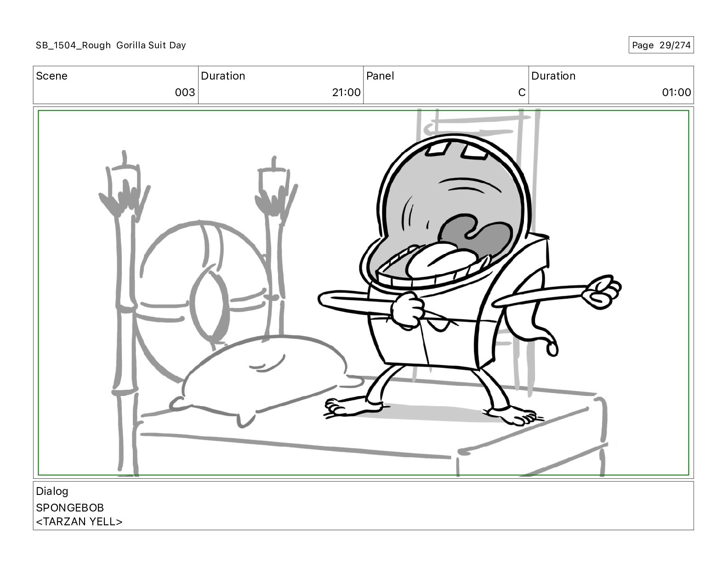Click the panel duration value '01:00'

(x=676, y=92)
